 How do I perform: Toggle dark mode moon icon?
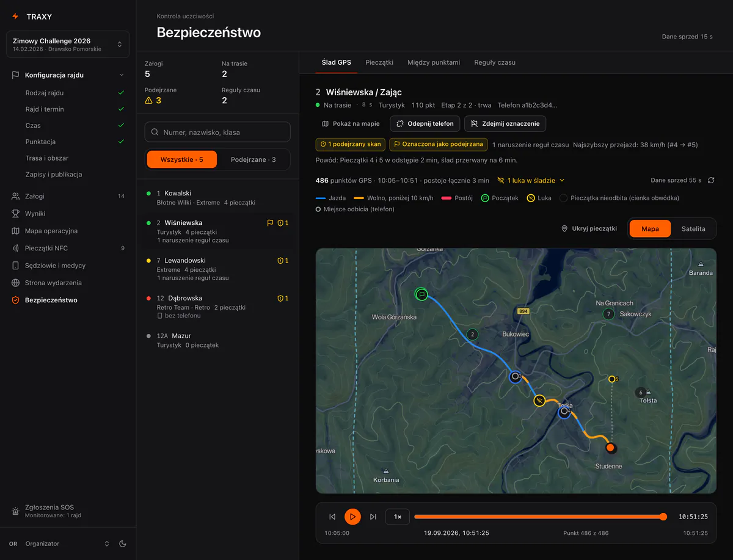(x=123, y=544)
